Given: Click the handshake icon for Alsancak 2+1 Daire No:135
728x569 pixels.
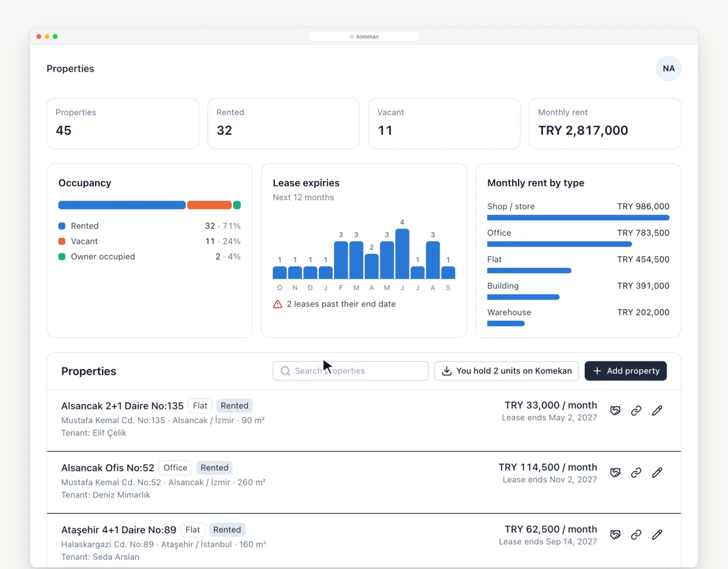Looking at the screenshot, I should [615, 411].
